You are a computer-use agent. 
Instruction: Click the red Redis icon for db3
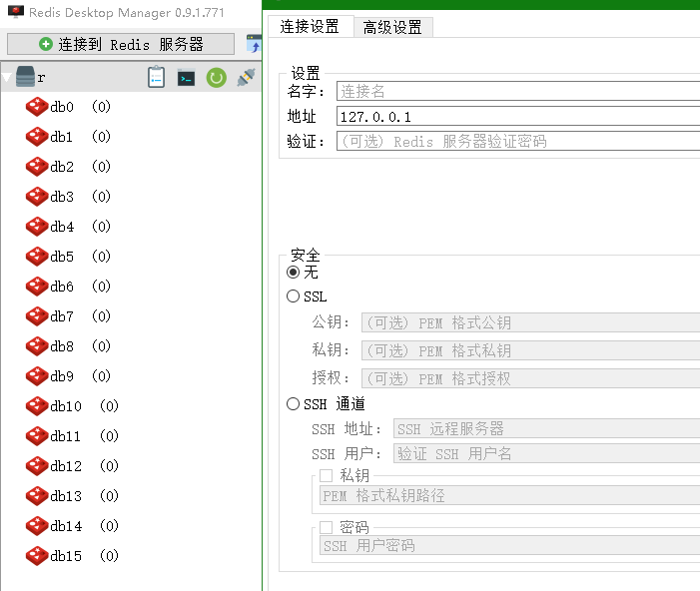[x=37, y=197]
